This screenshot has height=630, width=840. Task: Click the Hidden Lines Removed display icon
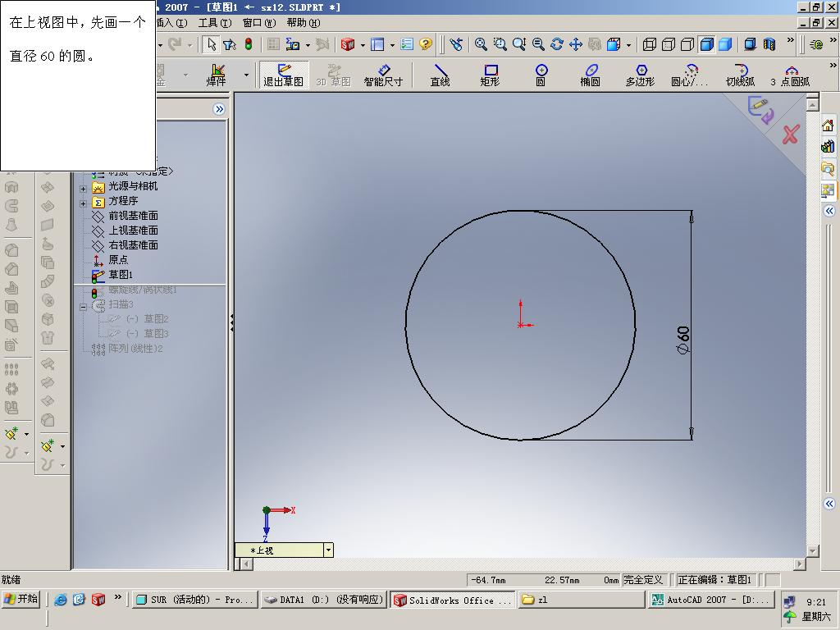[x=688, y=44]
